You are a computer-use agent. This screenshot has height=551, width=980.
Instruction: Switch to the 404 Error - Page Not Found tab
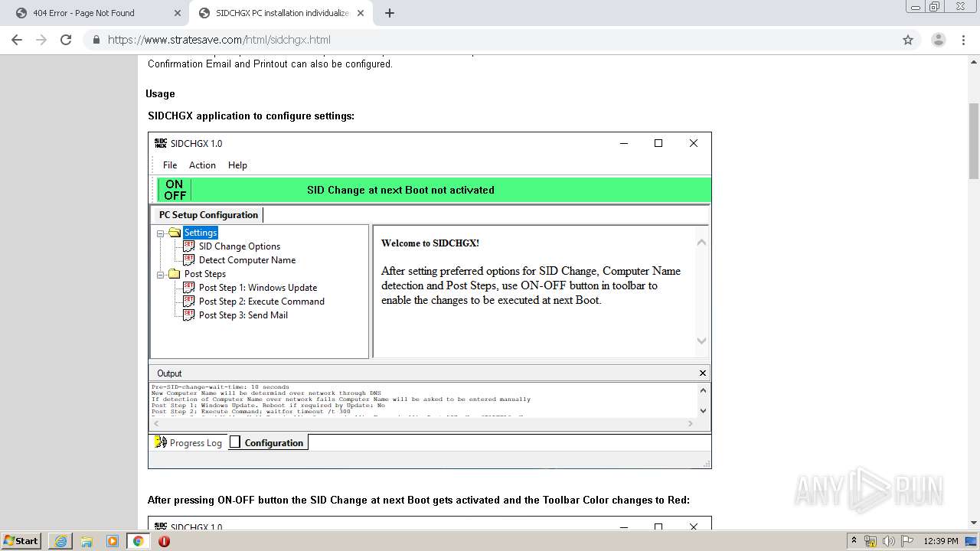[x=97, y=13]
